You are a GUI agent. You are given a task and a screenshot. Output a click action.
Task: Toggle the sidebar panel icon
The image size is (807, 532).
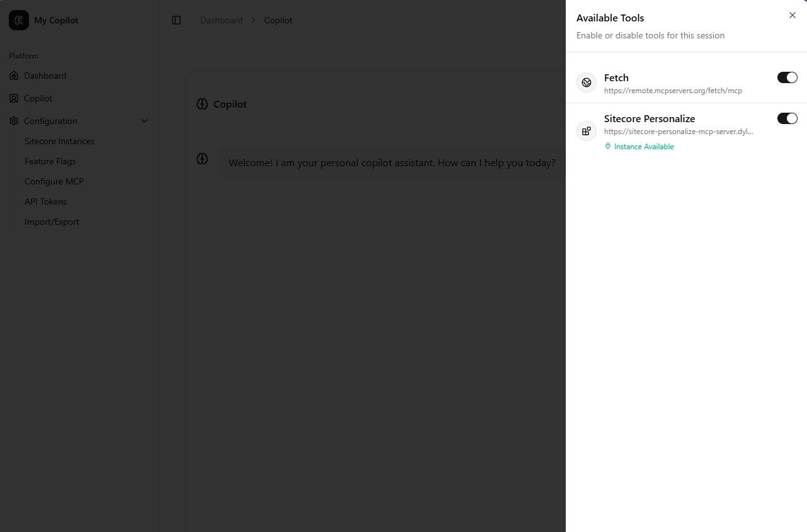(176, 20)
